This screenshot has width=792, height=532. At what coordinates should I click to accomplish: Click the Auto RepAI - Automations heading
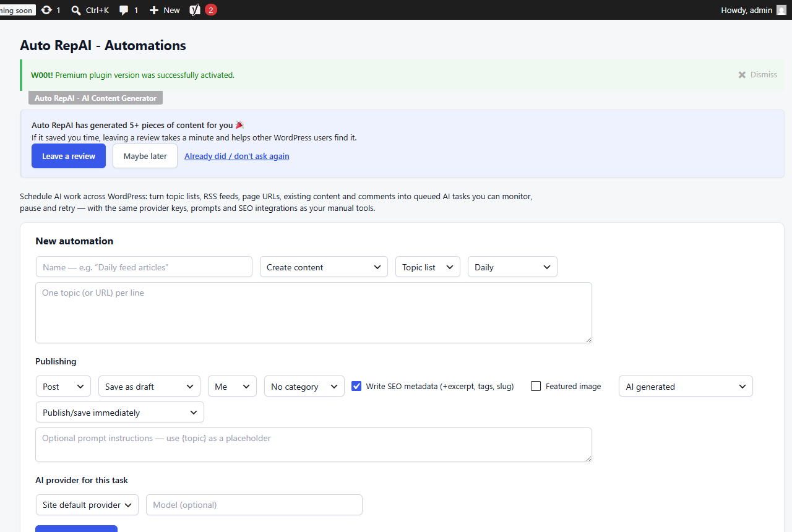point(103,45)
